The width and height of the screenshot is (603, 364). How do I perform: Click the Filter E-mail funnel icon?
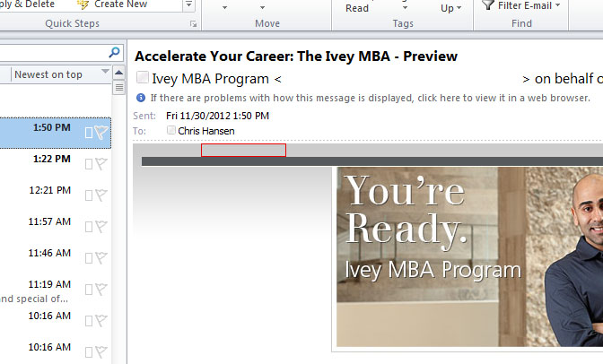[488, 4]
